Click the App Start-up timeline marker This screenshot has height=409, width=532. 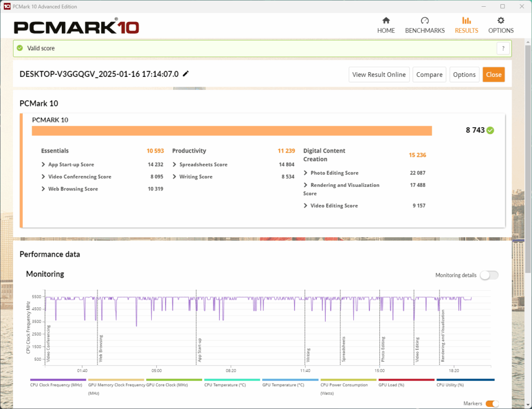199,350
